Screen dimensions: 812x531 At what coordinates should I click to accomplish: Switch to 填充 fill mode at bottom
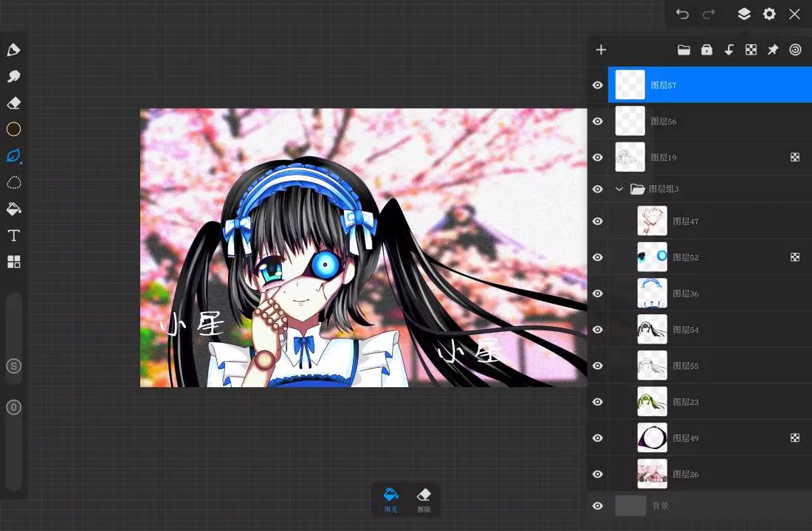[x=391, y=500]
